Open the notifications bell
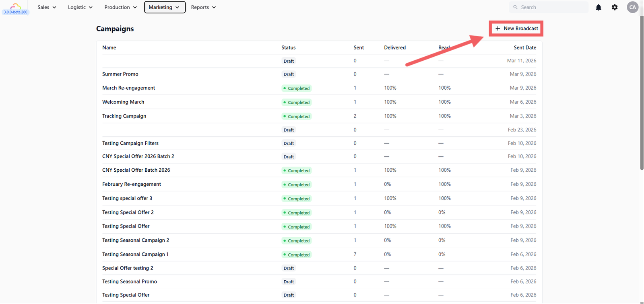This screenshot has height=304, width=644. [599, 7]
